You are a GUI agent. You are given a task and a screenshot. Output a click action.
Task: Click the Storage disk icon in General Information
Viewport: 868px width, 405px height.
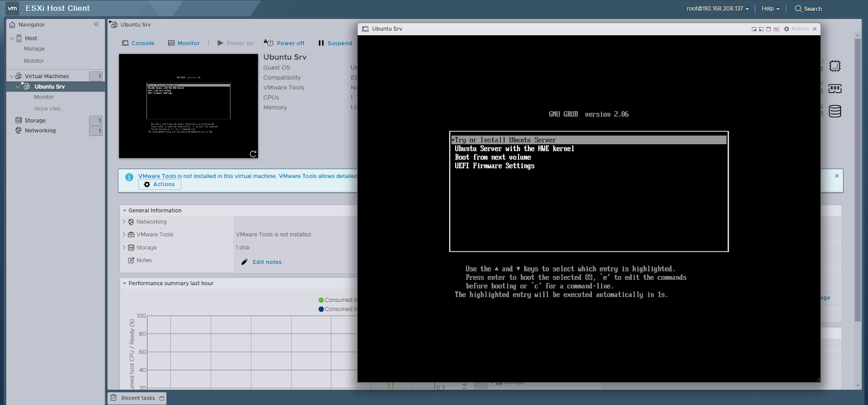click(x=131, y=247)
